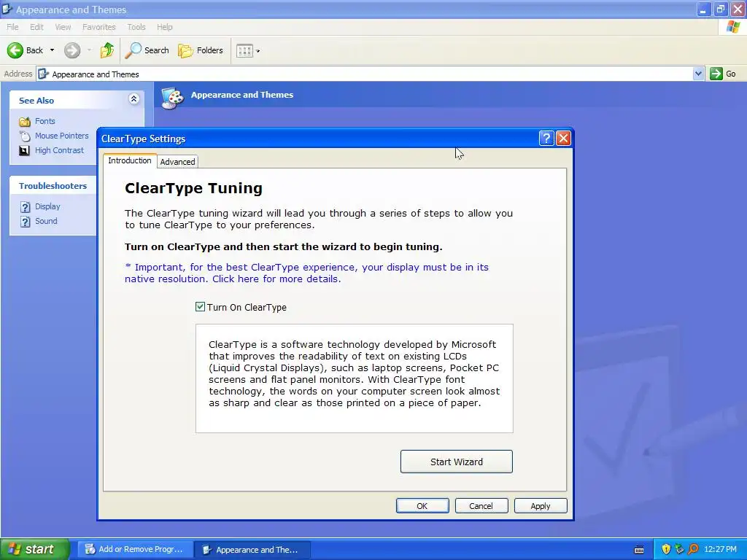Open the Favorites menu
The image size is (747, 560).
tap(98, 27)
